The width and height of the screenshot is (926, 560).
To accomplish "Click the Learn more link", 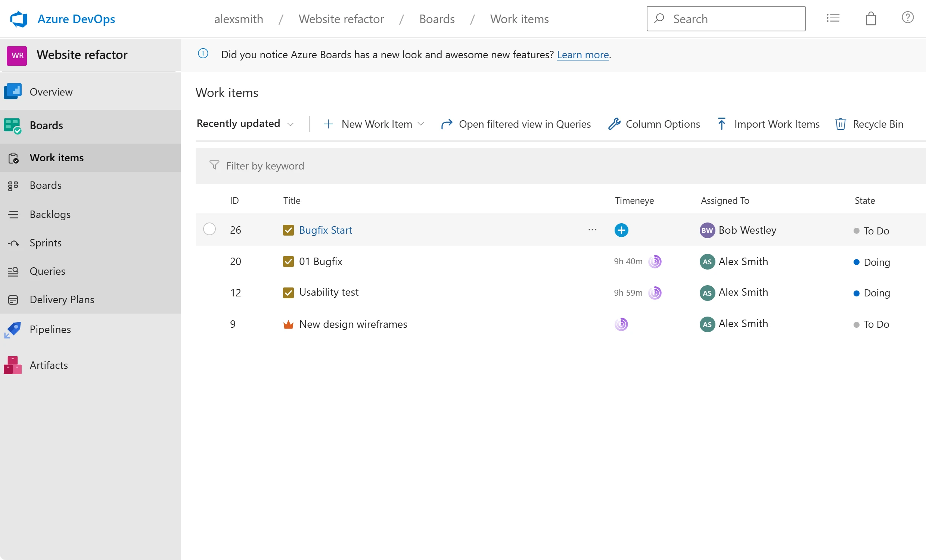I will tap(582, 55).
